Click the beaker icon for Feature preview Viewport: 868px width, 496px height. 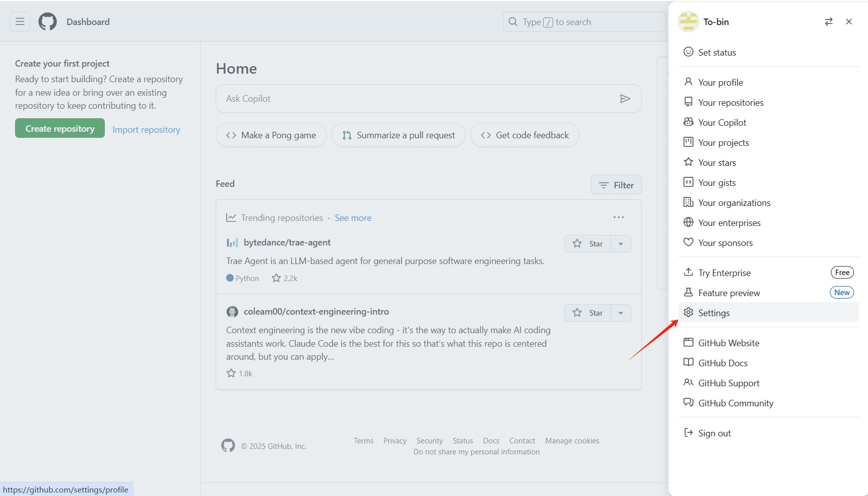click(688, 293)
